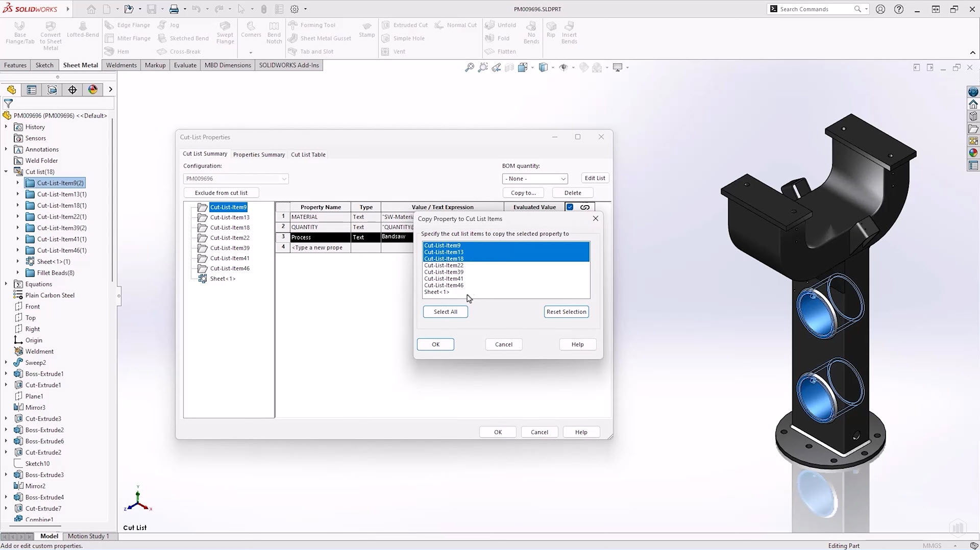This screenshot has width=980, height=550.
Task: Click the Select All button
Action: click(445, 312)
